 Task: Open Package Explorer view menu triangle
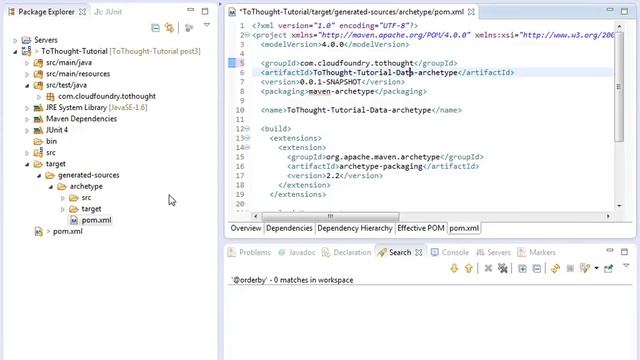207,25
